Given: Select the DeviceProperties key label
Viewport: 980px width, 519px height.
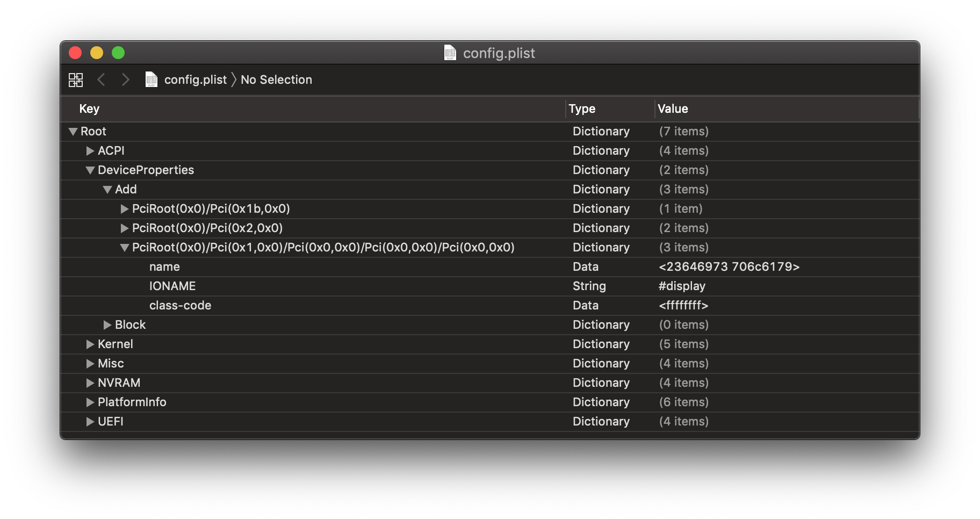Looking at the screenshot, I should tap(146, 170).
